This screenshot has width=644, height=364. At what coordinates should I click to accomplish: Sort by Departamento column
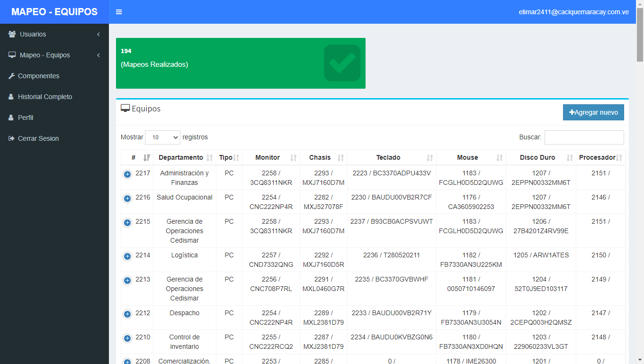[185, 157]
